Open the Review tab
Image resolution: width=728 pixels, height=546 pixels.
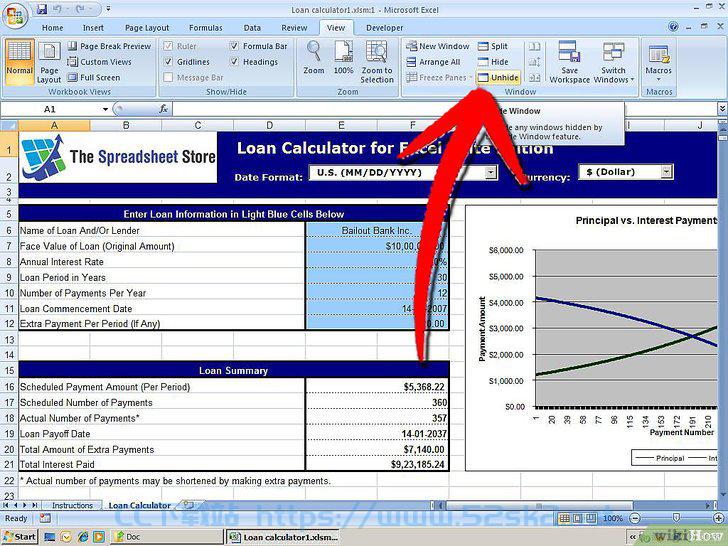(x=294, y=28)
